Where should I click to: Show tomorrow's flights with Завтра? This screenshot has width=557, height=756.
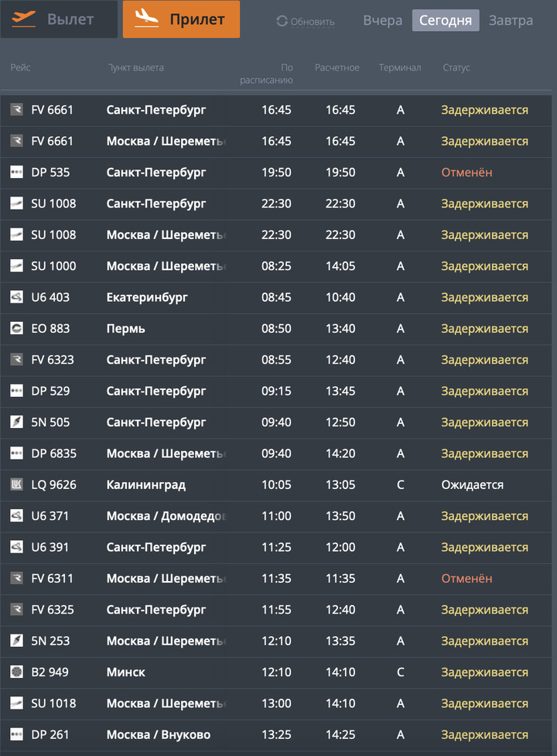511,21
